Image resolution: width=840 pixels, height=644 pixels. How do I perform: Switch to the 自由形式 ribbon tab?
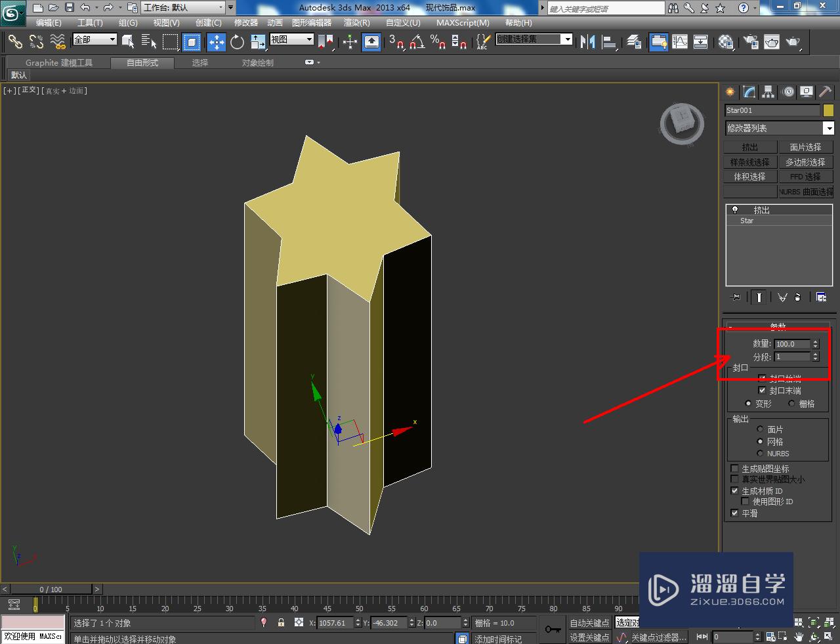tap(142, 63)
